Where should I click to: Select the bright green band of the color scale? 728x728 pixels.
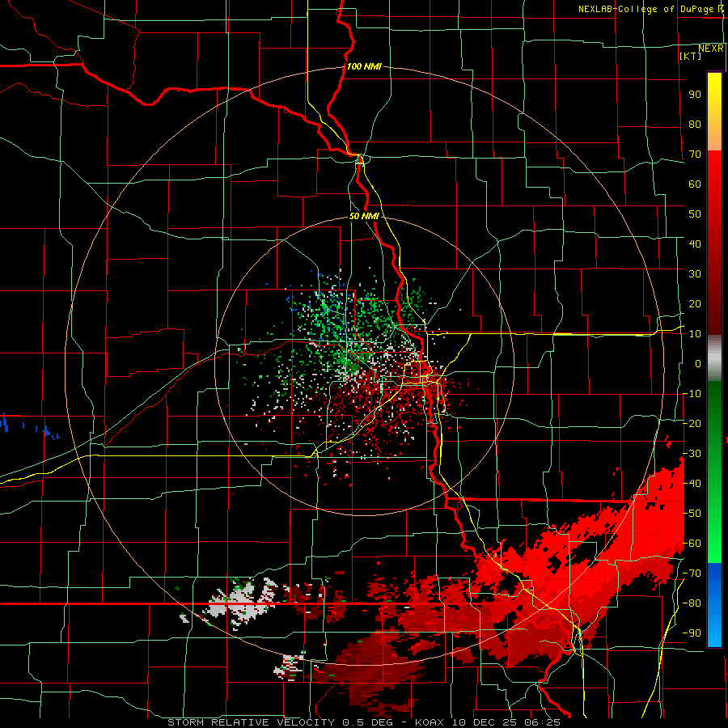(714, 534)
